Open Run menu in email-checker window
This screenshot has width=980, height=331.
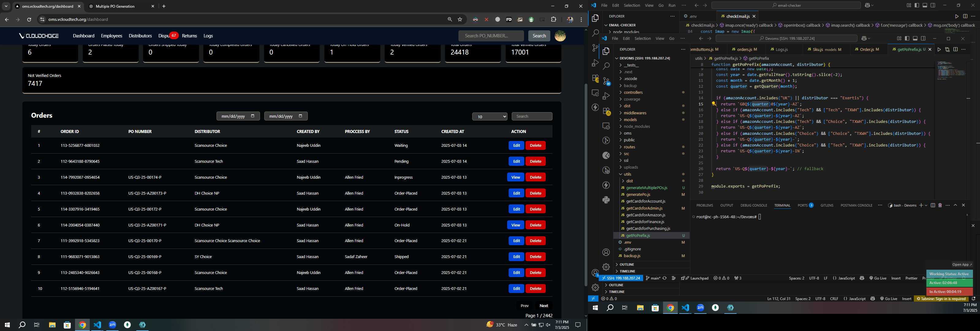click(x=672, y=5)
